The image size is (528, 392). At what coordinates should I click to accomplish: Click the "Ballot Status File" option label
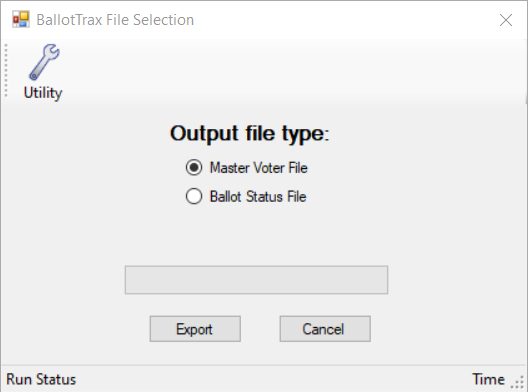tap(258, 197)
